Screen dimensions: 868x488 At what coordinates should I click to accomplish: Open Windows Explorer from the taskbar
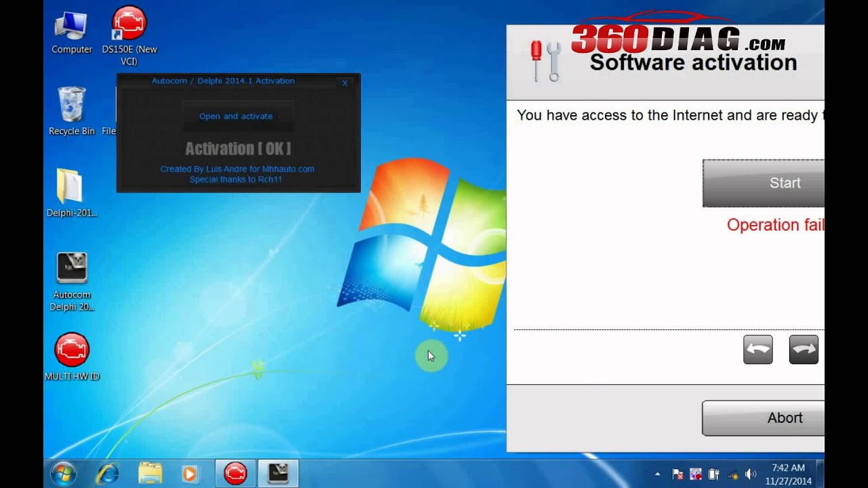(x=150, y=473)
